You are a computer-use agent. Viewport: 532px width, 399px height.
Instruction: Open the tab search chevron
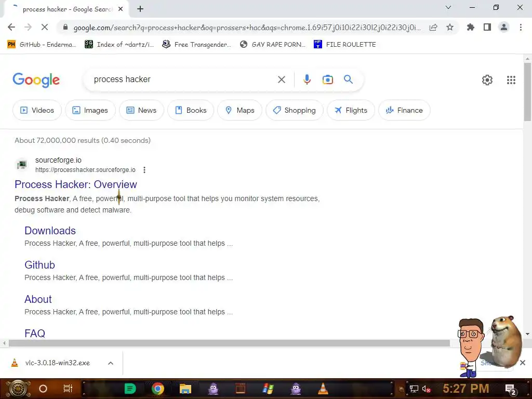tap(448, 7)
